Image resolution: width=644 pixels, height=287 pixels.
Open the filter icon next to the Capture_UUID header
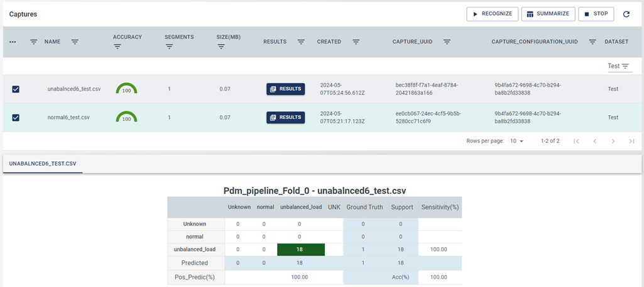[447, 42]
